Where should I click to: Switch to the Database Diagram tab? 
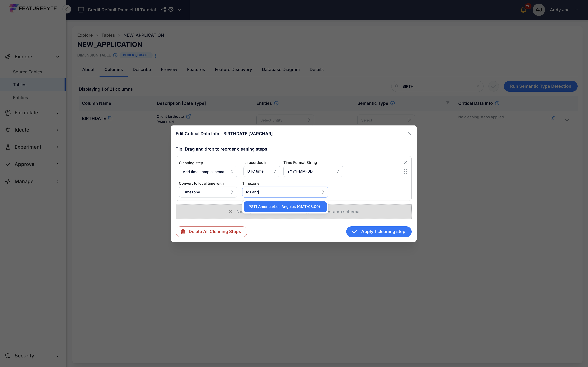coord(281,69)
